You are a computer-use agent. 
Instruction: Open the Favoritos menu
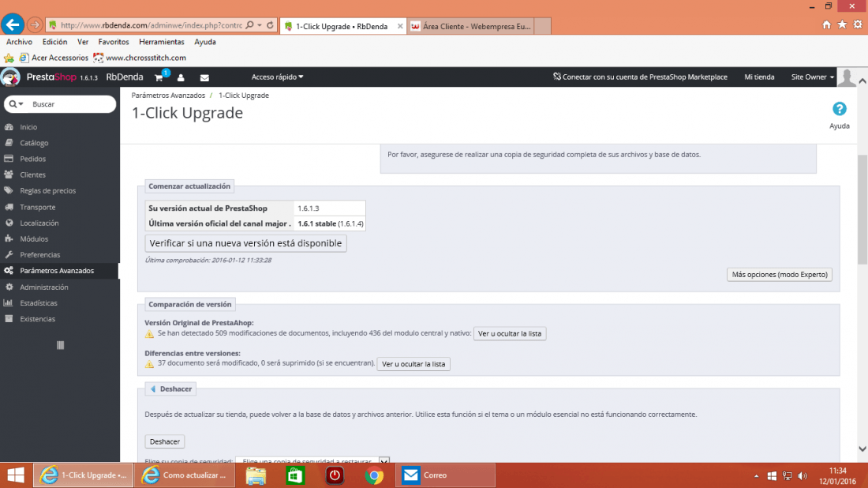tap(114, 42)
